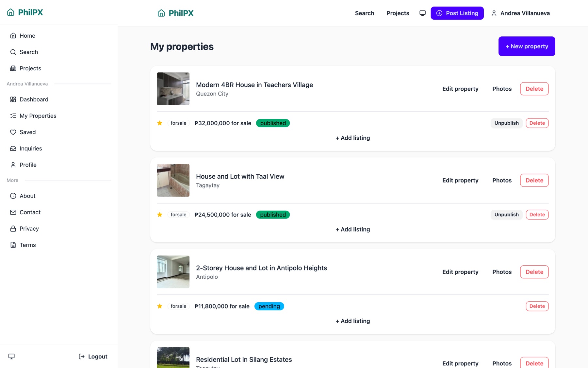Click the Search magnifier icon in the sidebar
The width and height of the screenshot is (588, 368).
13,52
